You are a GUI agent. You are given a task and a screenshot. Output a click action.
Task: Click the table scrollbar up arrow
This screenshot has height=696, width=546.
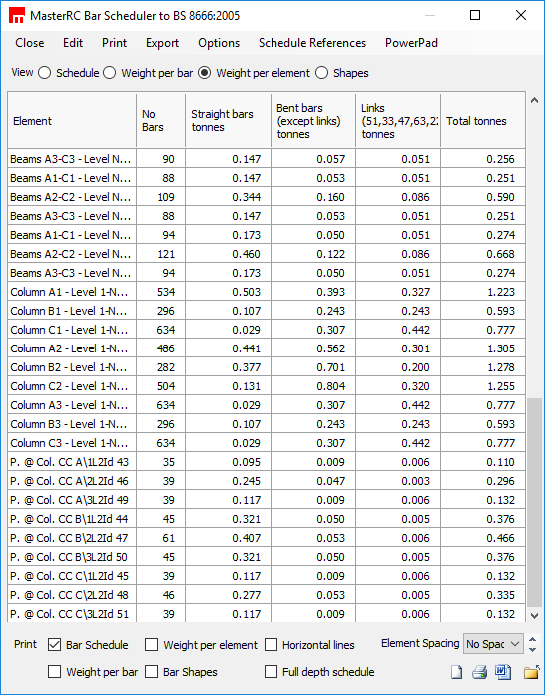coord(534,101)
